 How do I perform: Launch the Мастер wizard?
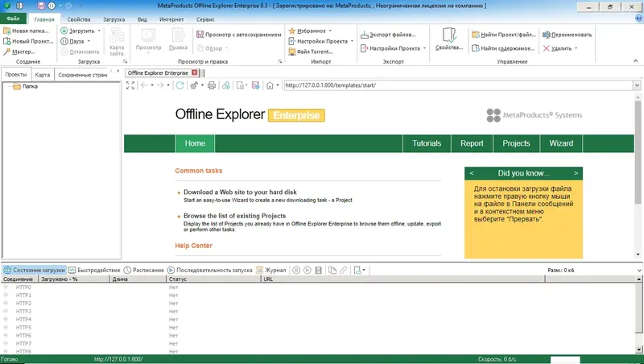pos(19,52)
